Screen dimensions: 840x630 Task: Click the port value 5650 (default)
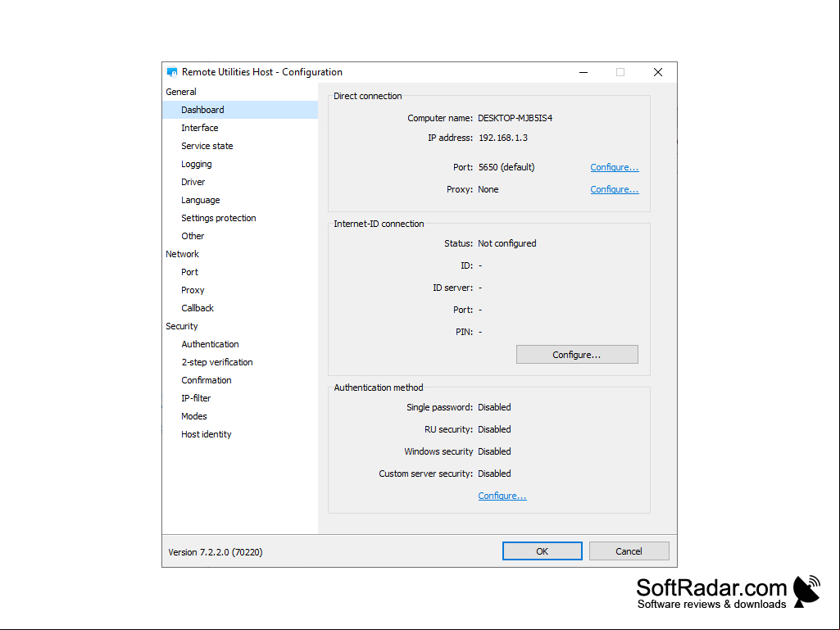[x=506, y=167]
